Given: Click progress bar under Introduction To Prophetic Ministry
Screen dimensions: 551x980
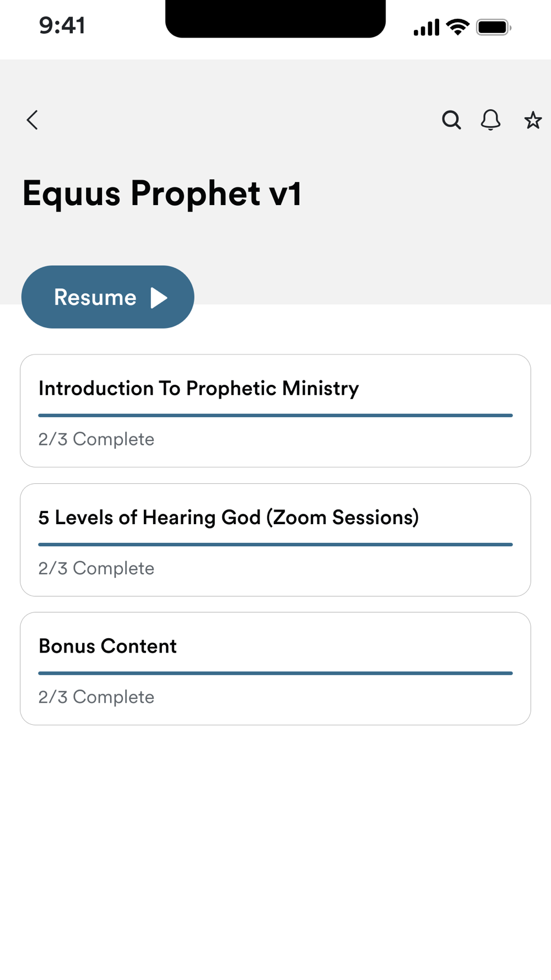Looking at the screenshot, I should click(275, 416).
